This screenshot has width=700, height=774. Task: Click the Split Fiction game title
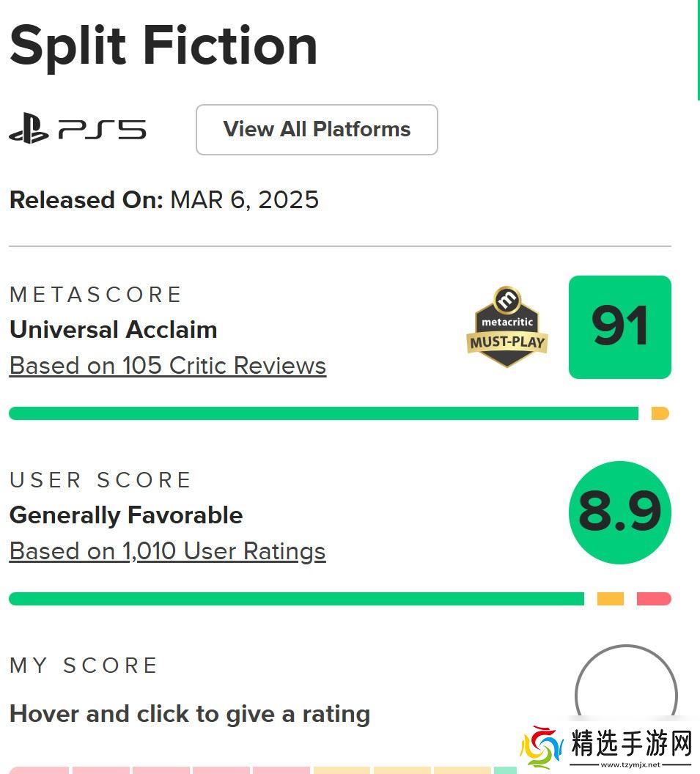[x=163, y=45]
